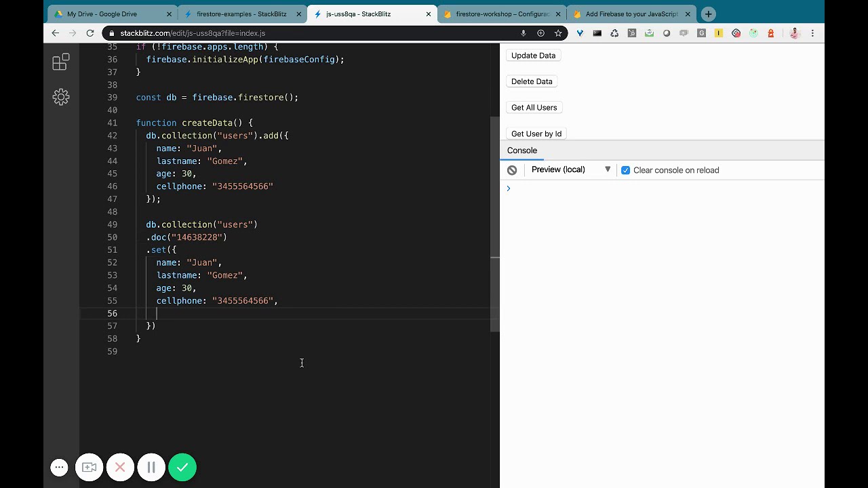This screenshot has width=868, height=488.
Task: Toggle the camera in the recorder controls
Action: tap(89, 467)
